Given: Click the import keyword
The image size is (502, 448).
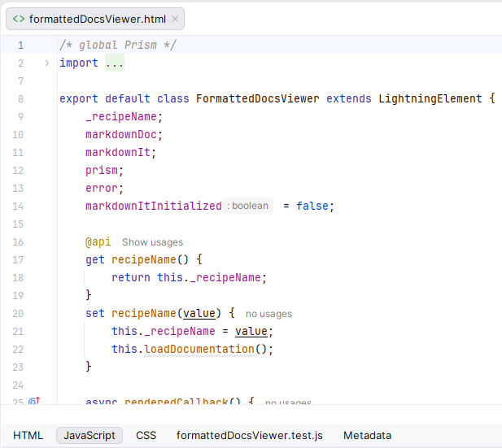Looking at the screenshot, I should [x=79, y=63].
